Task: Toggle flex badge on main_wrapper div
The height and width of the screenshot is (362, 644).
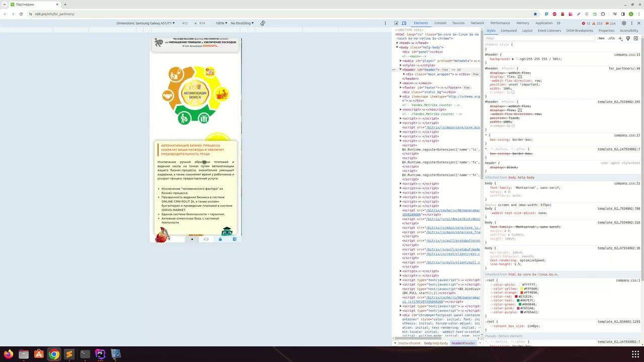Action: pos(475,74)
